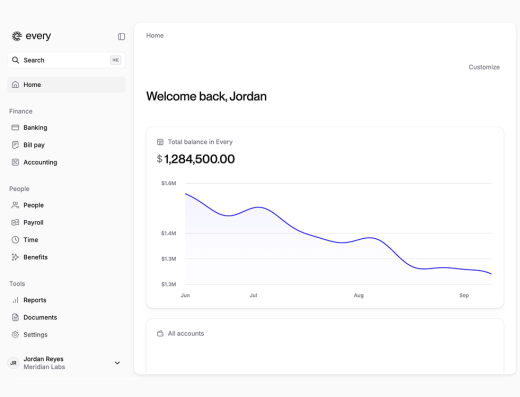Click the Customize button
Viewport: 520px width, 397px height.
484,67
